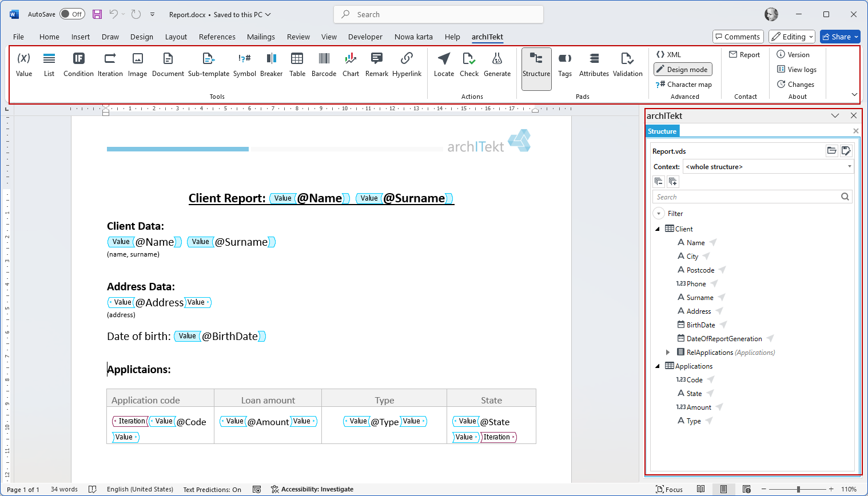Insert a Remark element
The width and height of the screenshot is (868, 496).
377,65
